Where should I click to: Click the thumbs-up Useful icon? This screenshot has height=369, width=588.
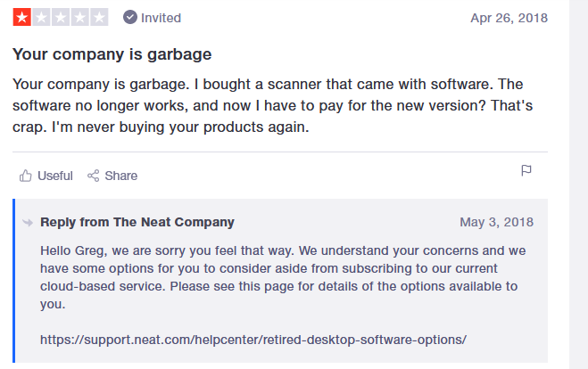(x=26, y=176)
